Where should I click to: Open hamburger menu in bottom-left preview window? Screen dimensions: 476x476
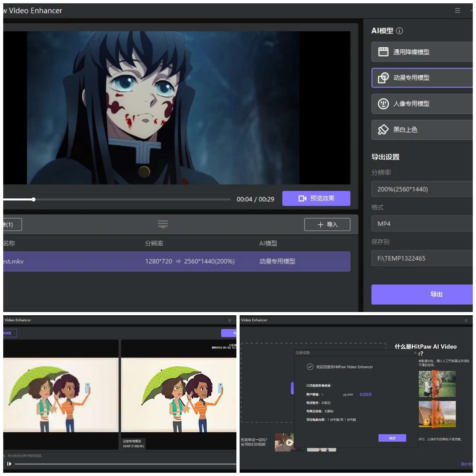pyautogui.click(x=230, y=320)
